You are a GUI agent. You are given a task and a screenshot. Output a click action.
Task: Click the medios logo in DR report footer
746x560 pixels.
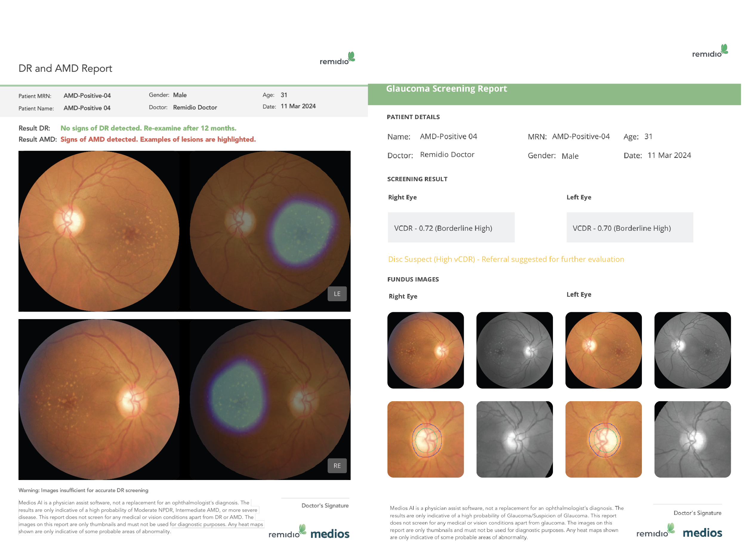tap(329, 534)
